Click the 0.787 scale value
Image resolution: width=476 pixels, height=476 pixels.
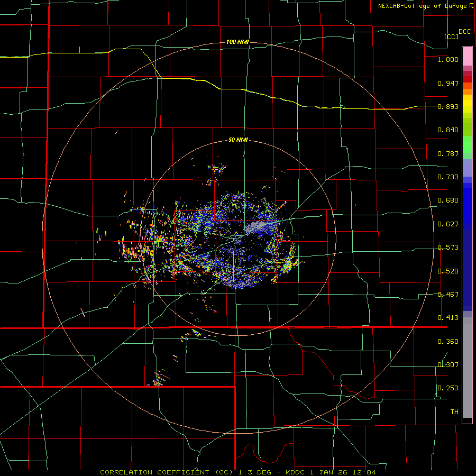click(448, 153)
